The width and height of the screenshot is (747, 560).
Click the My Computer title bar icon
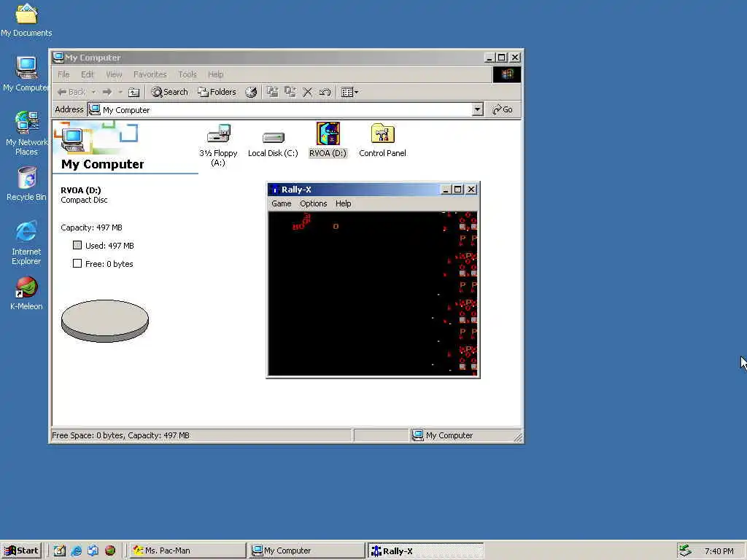(x=58, y=58)
